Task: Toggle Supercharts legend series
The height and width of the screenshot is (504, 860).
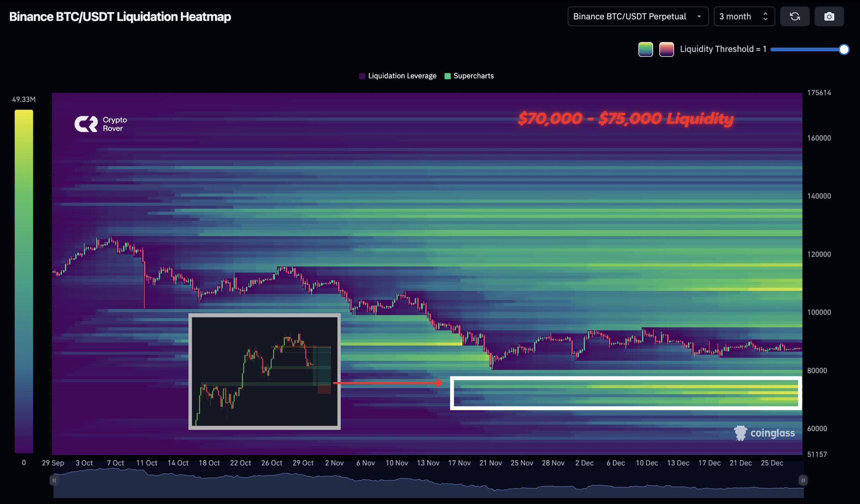Action: (469, 76)
